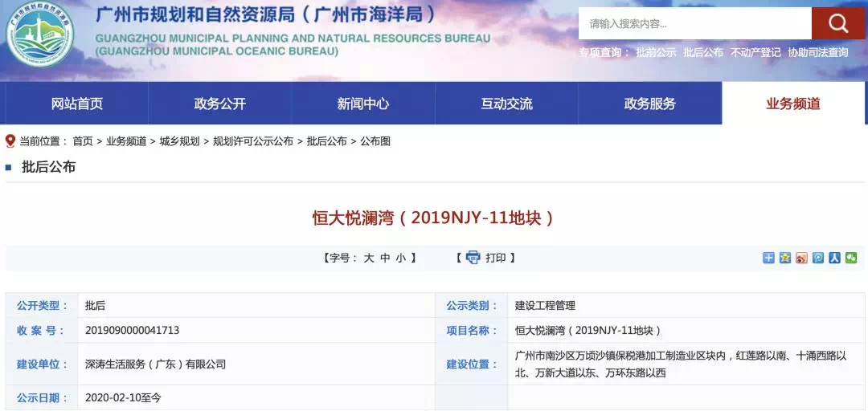This screenshot has width=868, height=411.
Task: Set font size to 小 (small)
Action: pos(400,258)
